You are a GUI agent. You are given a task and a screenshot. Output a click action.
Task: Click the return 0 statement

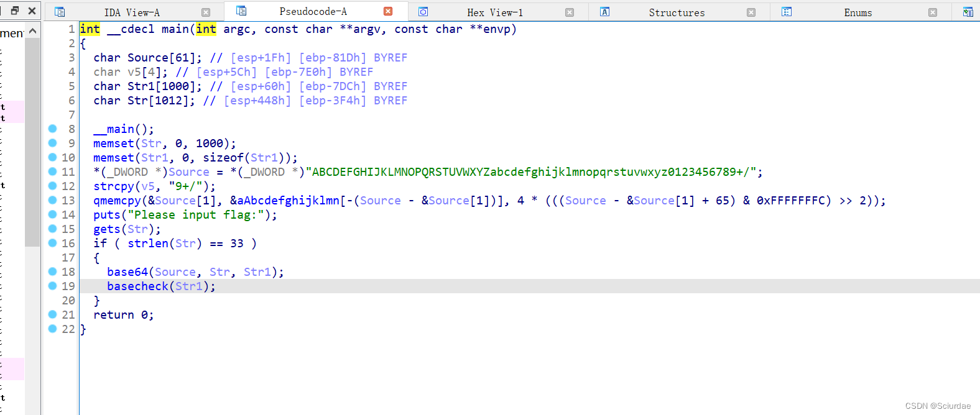(124, 315)
